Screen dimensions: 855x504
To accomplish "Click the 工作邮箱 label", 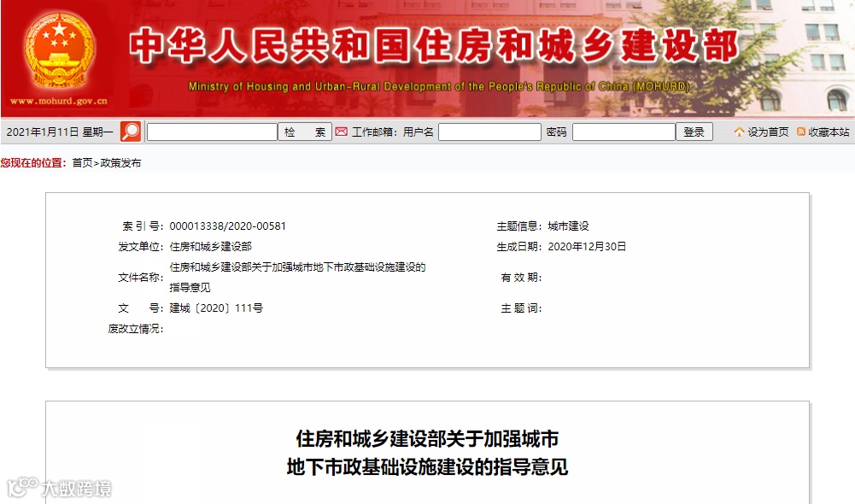I will 373,132.
